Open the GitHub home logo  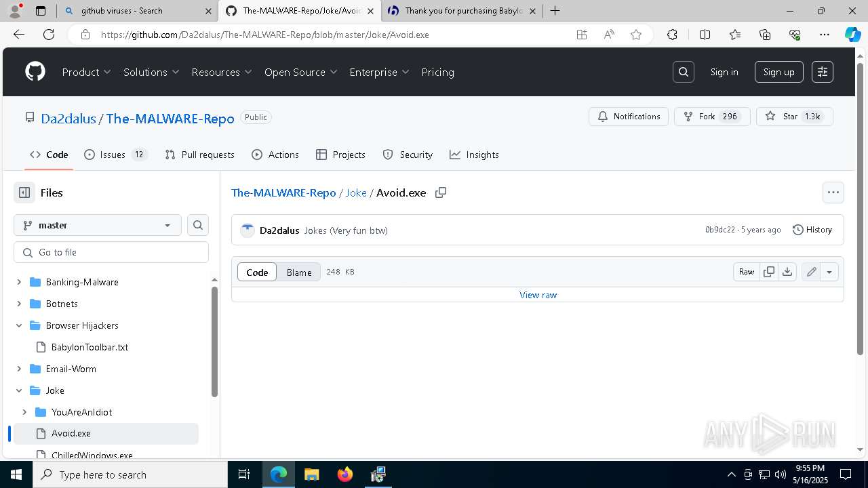click(x=35, y=72)
